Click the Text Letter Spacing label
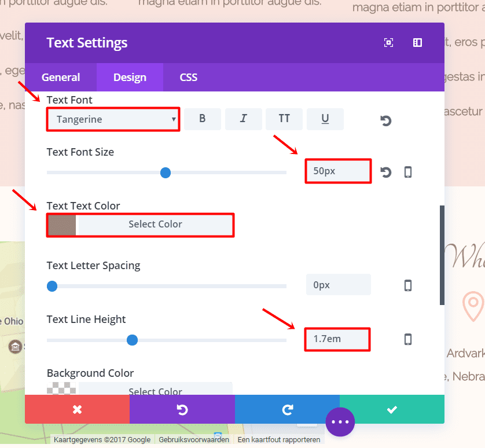This screenshot has width=485, height=448. pyautogui.click(x=93, y=266)
